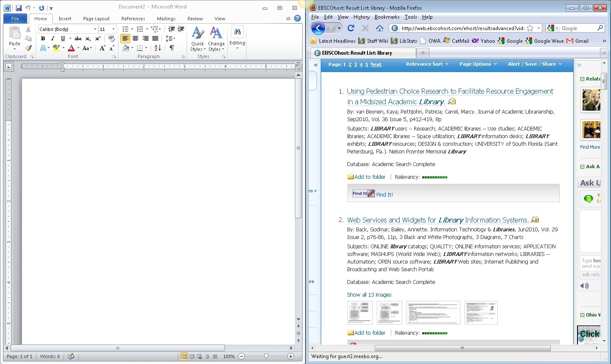Click Find It! icon under first result
The width and height of the screenshot is (611, 364).
364,194
